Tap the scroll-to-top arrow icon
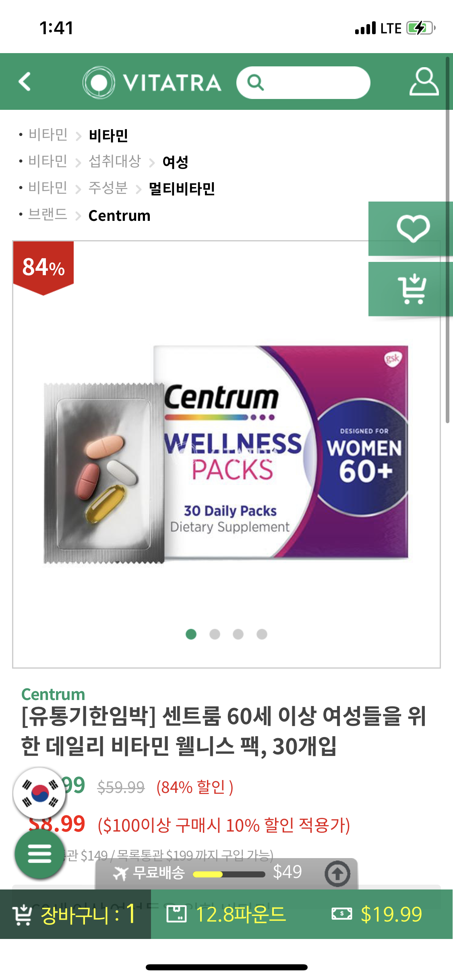The width and height of the screenshot is (453, 980). [337, 873]
